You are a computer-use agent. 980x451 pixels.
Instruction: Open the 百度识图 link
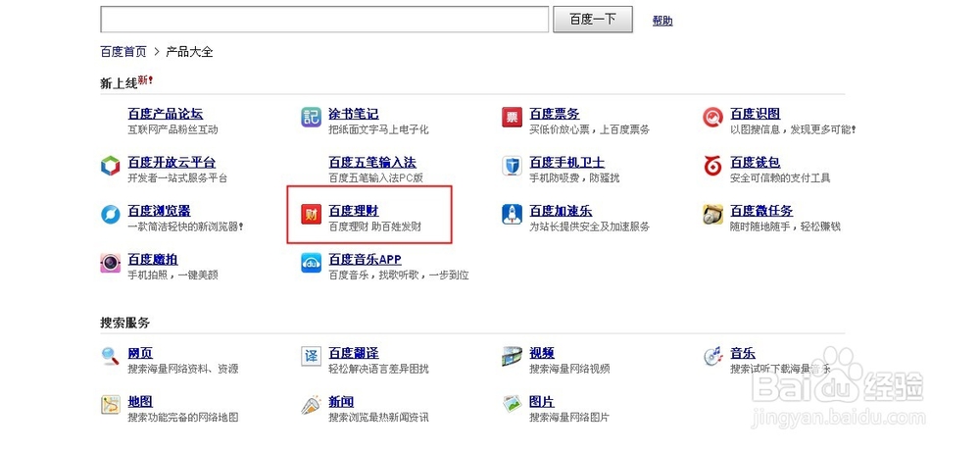coord(755,114)
